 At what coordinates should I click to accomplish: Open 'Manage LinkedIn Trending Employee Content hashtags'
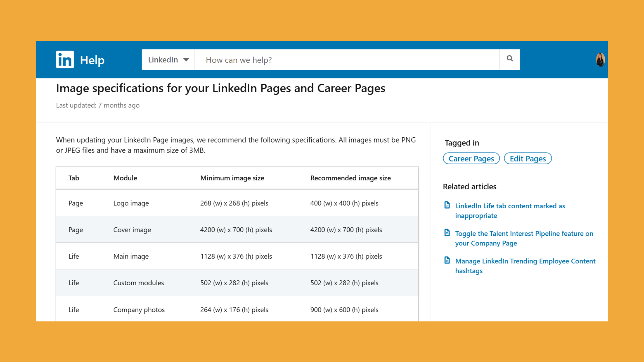pos(525,266)
